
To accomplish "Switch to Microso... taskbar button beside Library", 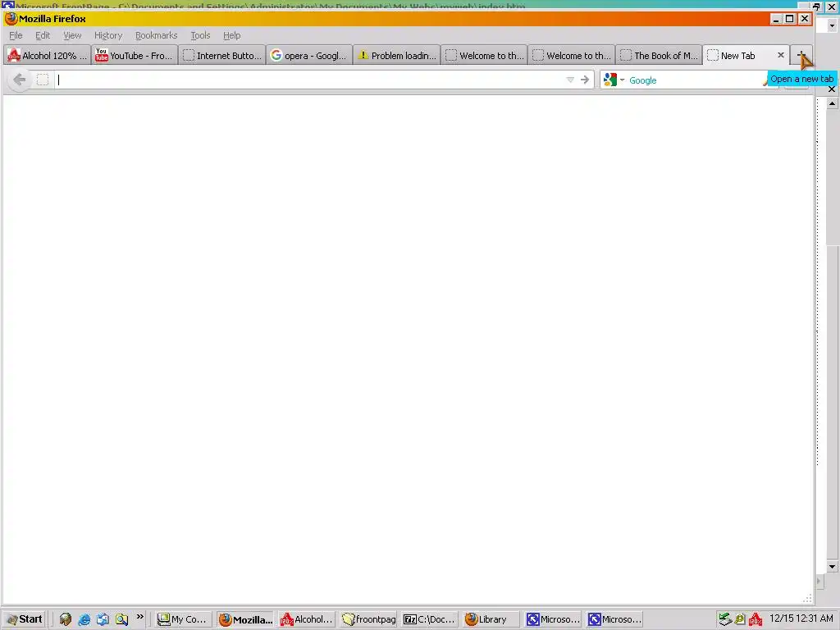I will coord(553,619).
